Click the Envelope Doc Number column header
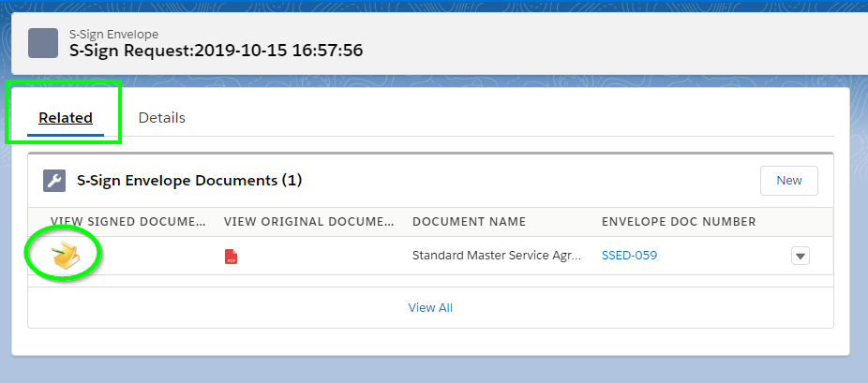Screen dimensions: 868x383 click(x=679, y=222)
